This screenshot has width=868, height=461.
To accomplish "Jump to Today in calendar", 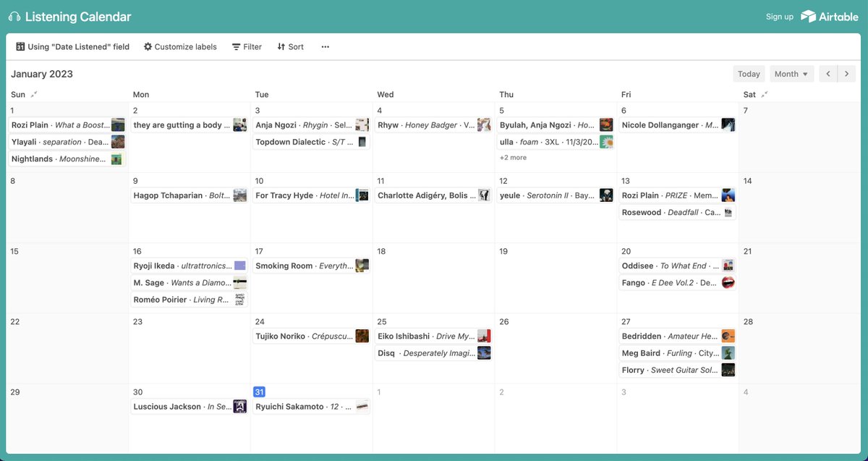I will click(x=749, y=74).
